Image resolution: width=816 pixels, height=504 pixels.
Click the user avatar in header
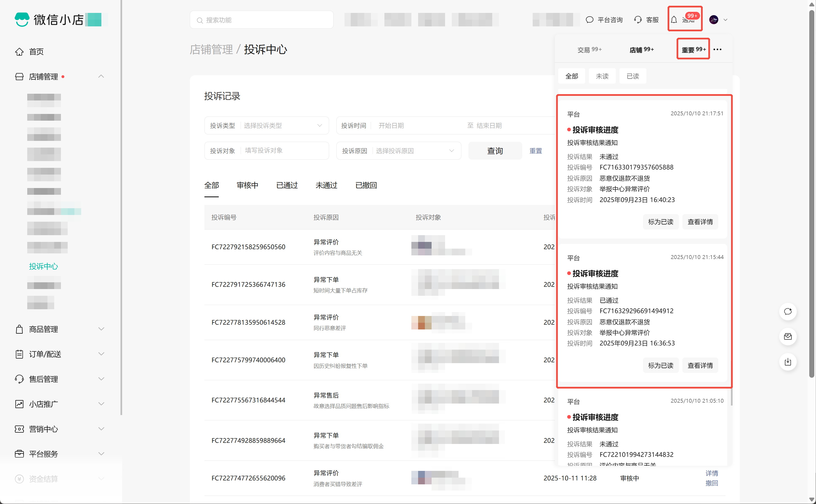(714, 20)
